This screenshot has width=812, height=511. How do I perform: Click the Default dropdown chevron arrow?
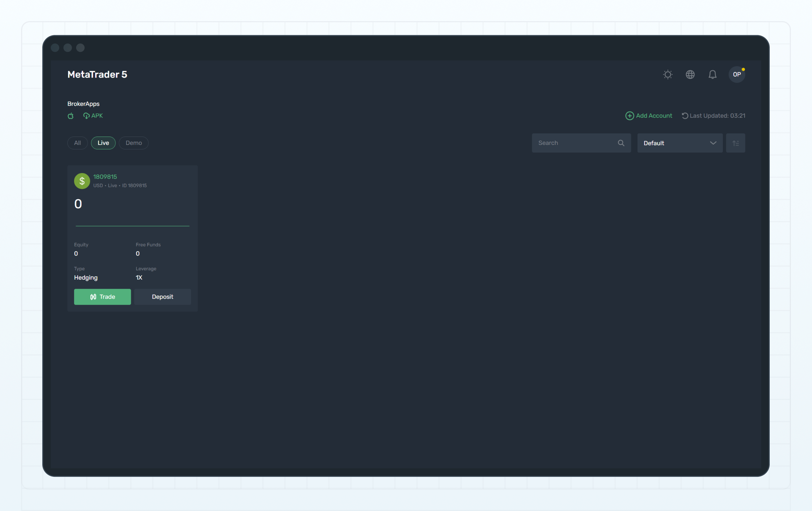pos(713,143)
